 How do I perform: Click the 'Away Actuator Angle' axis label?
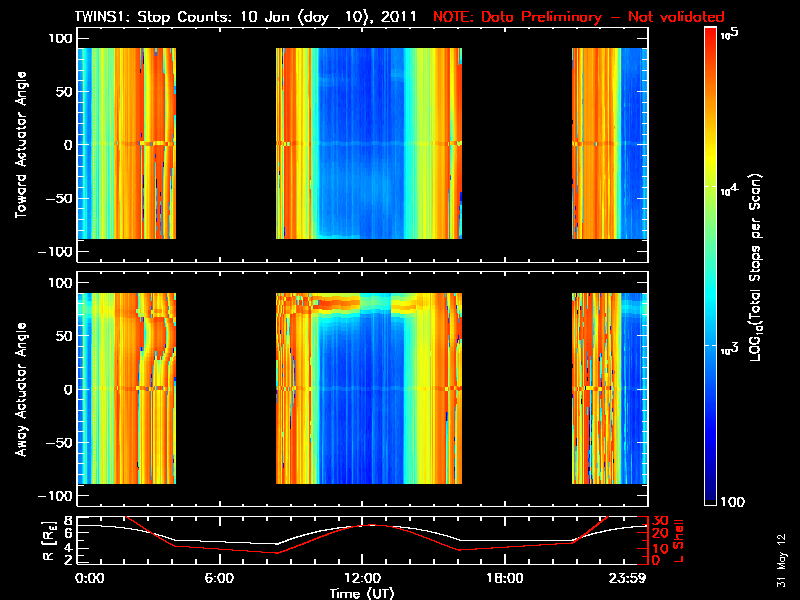(x=18, y=390)
